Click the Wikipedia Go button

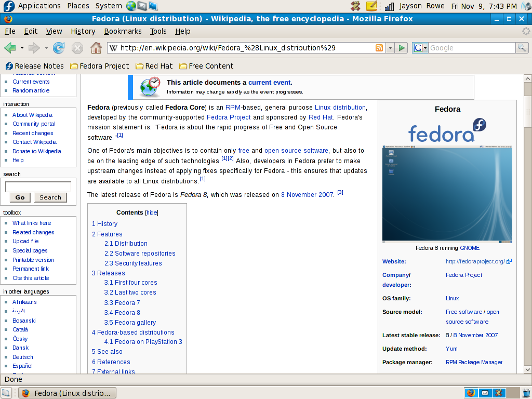point(20,197)
